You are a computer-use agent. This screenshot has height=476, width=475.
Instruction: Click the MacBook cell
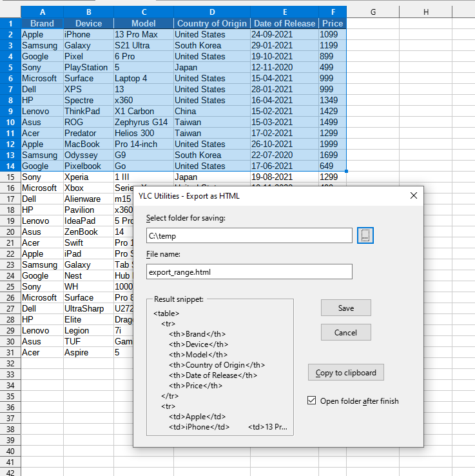pos(88,144)
